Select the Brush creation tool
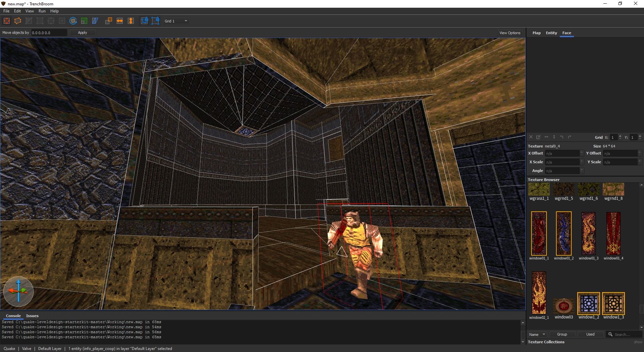 (18, 21)
